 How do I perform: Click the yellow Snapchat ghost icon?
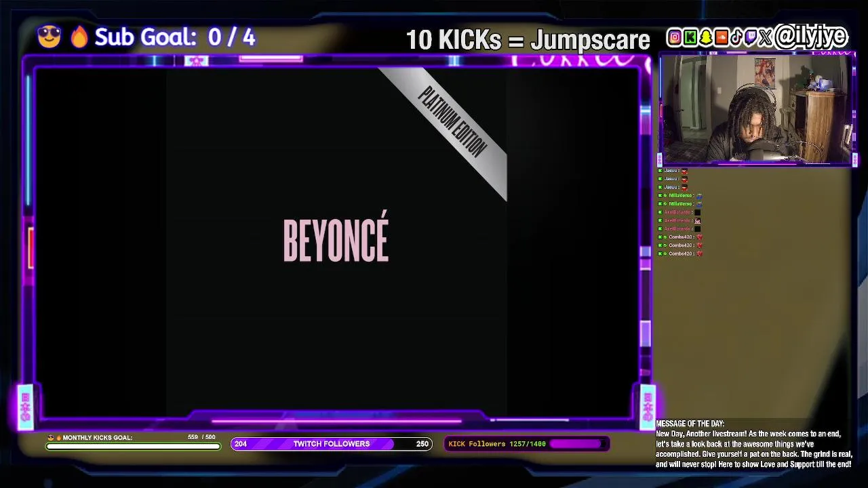click(706, 37)
